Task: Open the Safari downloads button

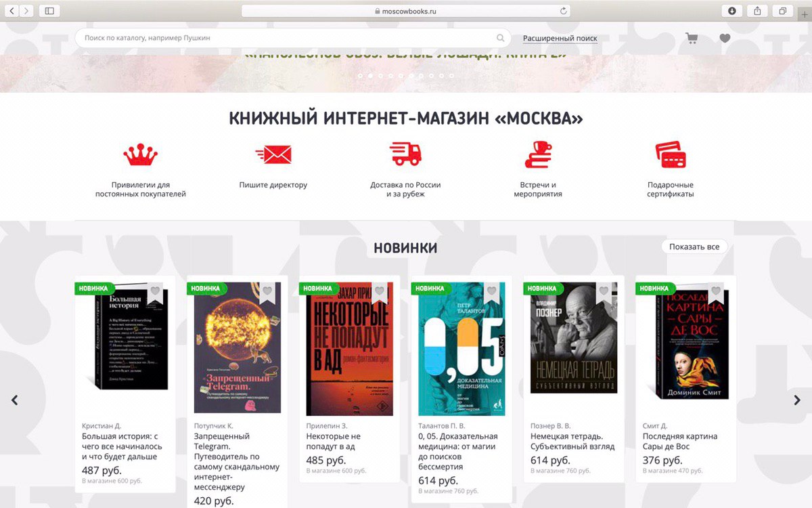Action: (x=732, y=11)
